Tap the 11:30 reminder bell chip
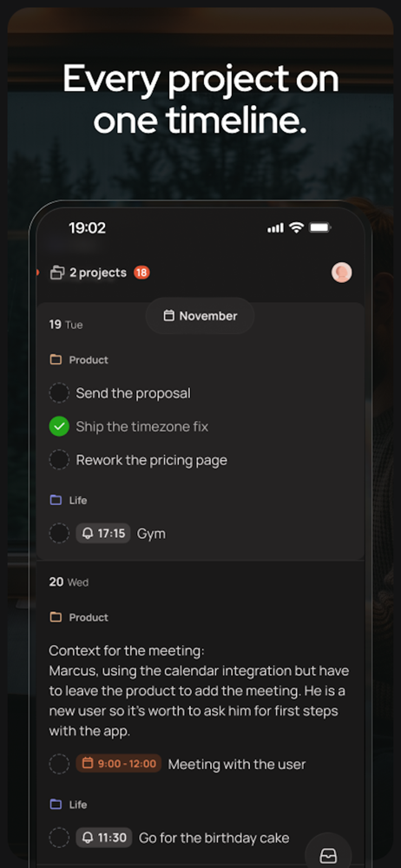This screenshot has height=868, width=401. 104,838
